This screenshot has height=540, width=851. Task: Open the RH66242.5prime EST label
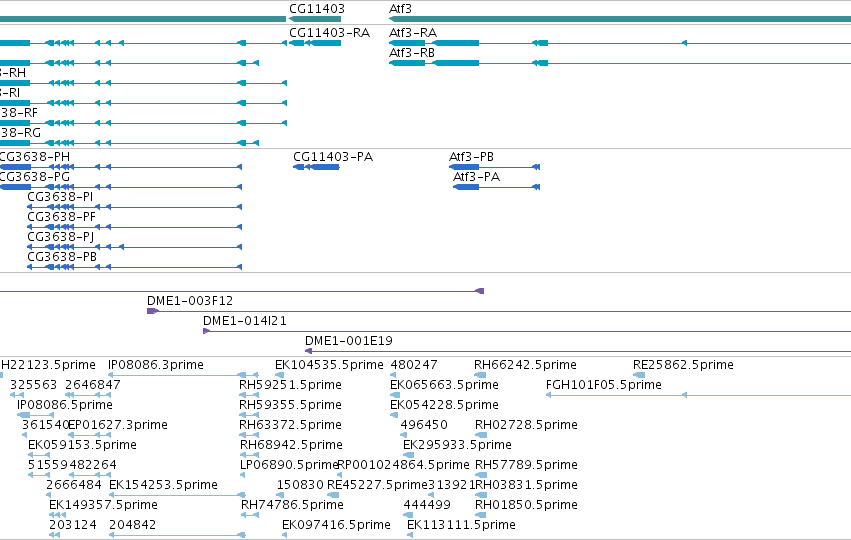[x=525, y=365]
